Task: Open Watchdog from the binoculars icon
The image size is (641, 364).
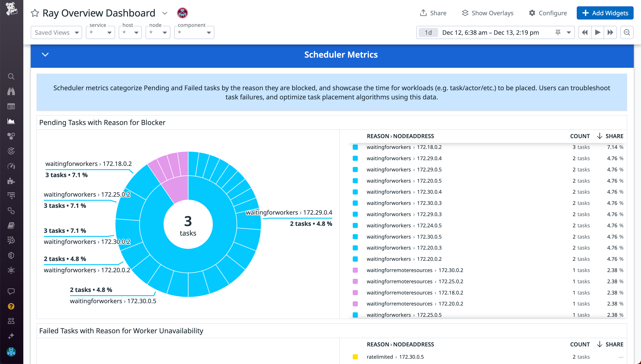Action: 11,92
